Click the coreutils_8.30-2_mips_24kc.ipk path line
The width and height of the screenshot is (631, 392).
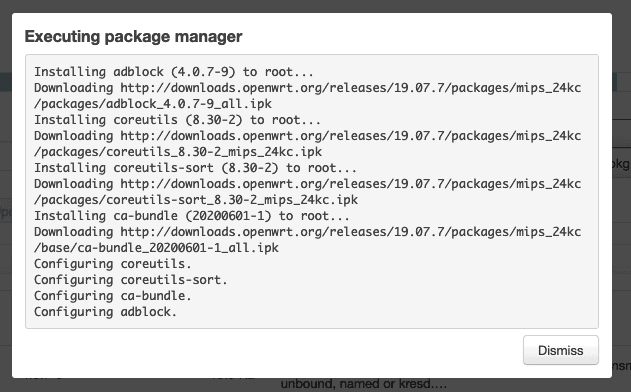pyautogui.click(x=178, y=152)
